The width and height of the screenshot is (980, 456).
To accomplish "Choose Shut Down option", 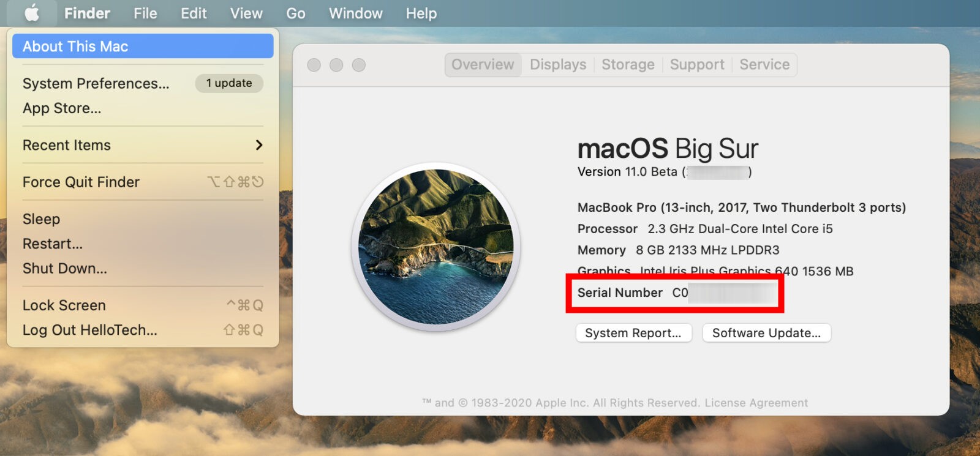I will (65, 268).
